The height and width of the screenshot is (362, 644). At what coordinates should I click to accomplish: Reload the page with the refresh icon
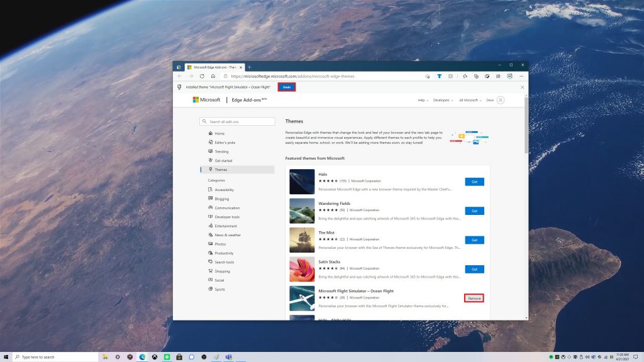point(202,76)
